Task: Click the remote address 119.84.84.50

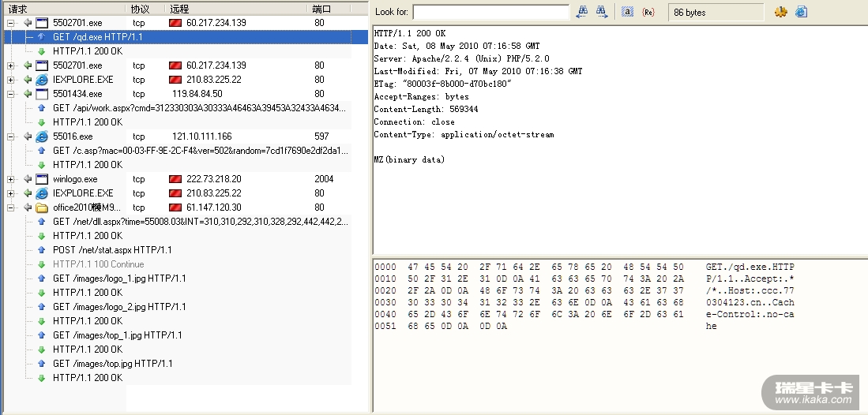Action: 197,94
